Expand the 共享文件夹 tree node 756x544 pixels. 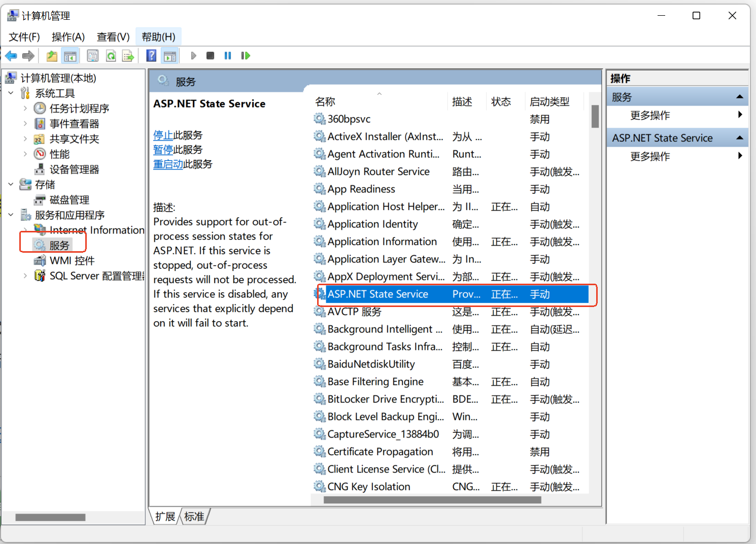pos(25,139)
